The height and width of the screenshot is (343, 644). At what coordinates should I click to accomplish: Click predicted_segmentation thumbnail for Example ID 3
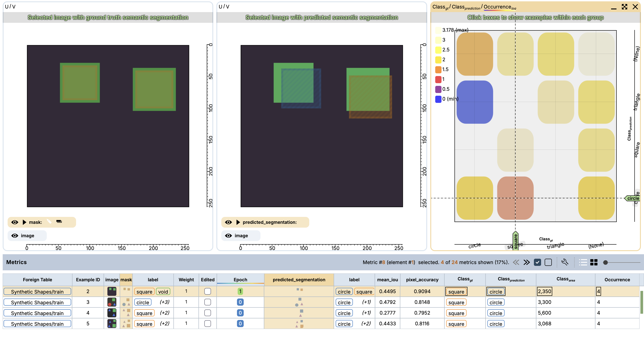coord(299,302)
